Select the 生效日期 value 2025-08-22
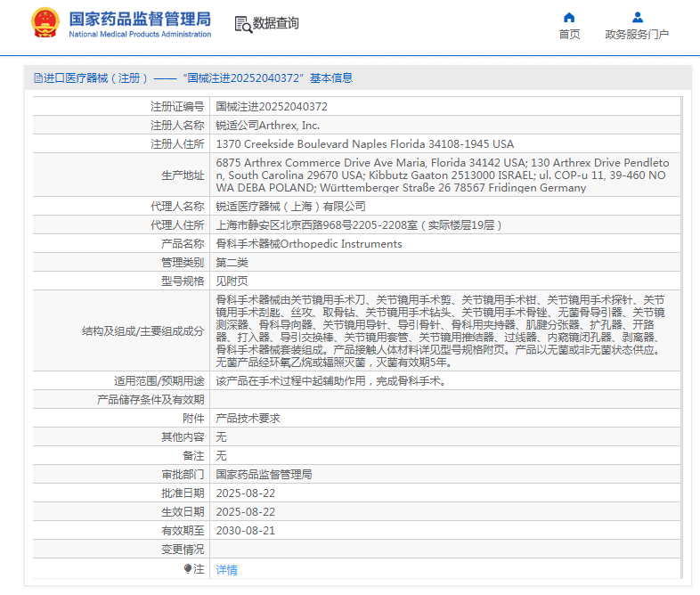The height and width of the screenshot is (595, 700). pyautogui.click(x=246, y=512)
